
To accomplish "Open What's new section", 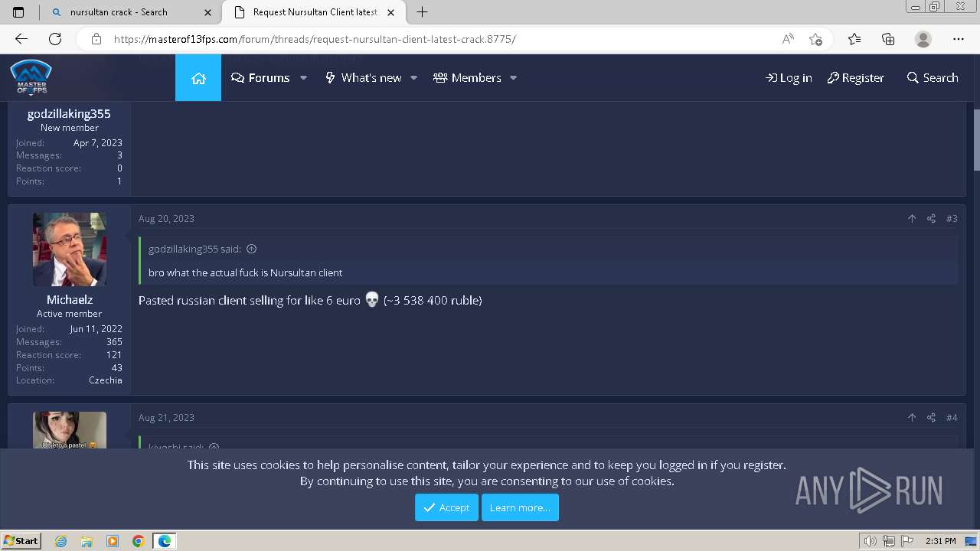I will [x=363, y=78].
